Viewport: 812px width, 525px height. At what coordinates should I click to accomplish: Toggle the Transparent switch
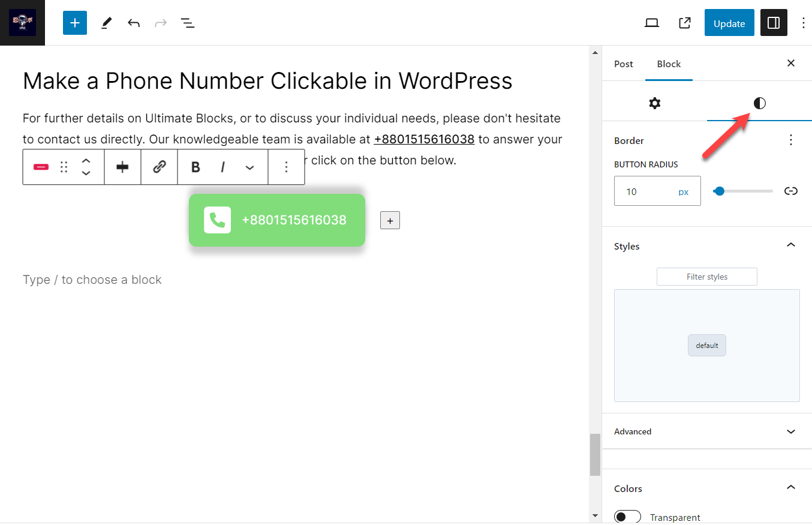point(628,517)
